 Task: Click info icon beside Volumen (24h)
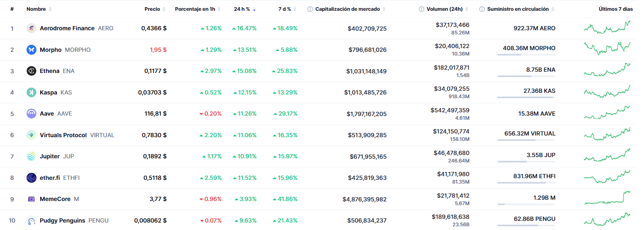421,9
